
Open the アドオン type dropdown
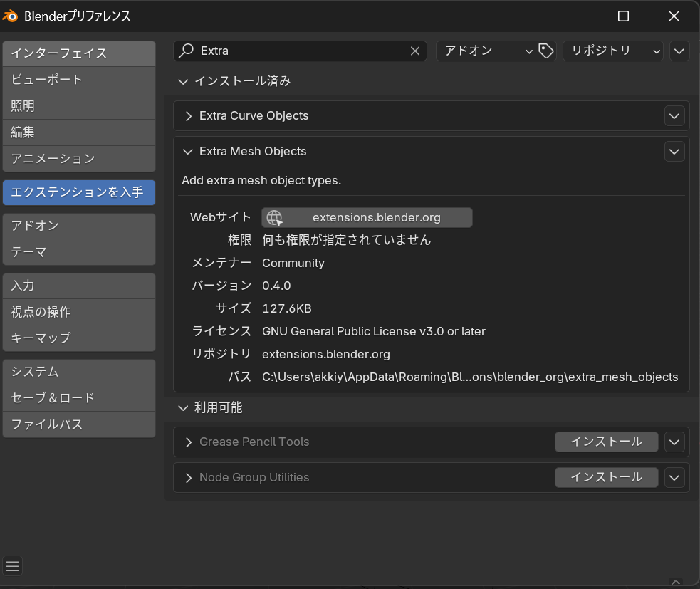[486, 51]
